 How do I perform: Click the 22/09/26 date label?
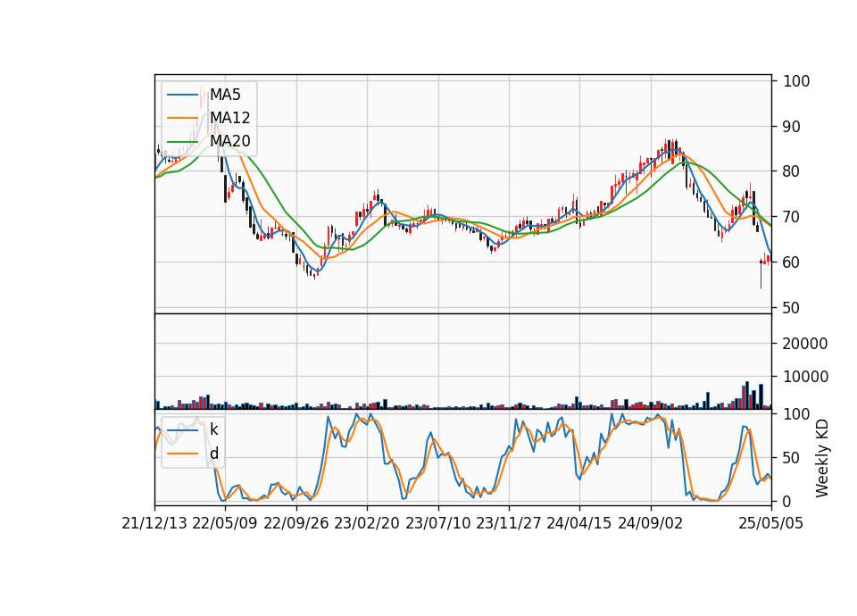[296, 524]
